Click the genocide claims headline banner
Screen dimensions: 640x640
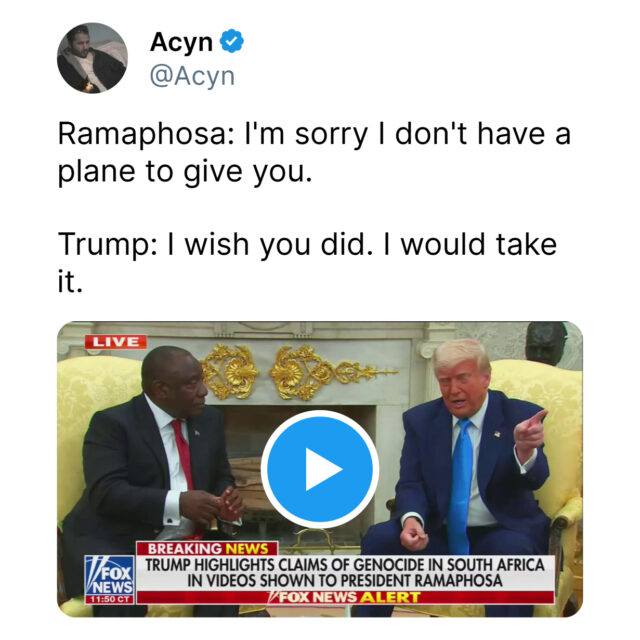click(x=345, y=573)
